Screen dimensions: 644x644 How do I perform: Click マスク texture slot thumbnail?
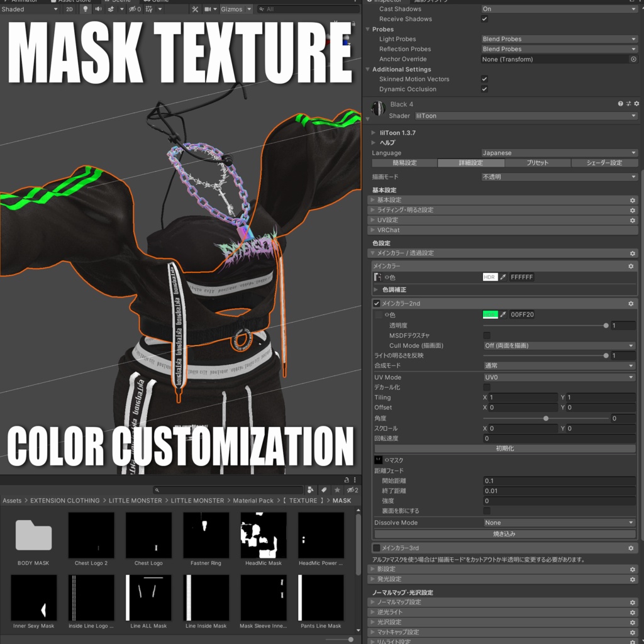coord(378,460)
